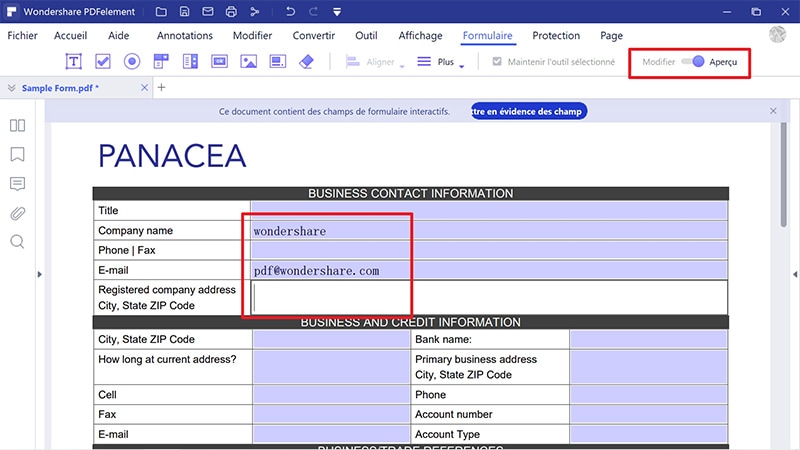Save the document with the floppy disk icon
The width and height of the screenshot is (800, 450).
(x=185, y=11)
